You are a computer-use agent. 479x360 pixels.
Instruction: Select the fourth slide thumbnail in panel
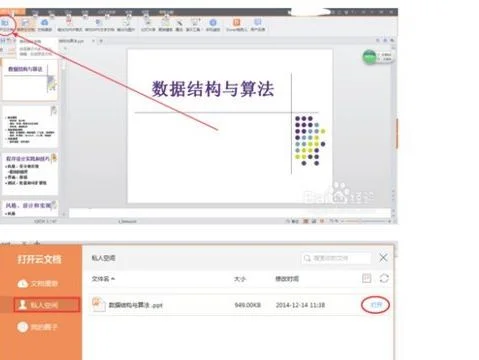[x=30, y=208]
